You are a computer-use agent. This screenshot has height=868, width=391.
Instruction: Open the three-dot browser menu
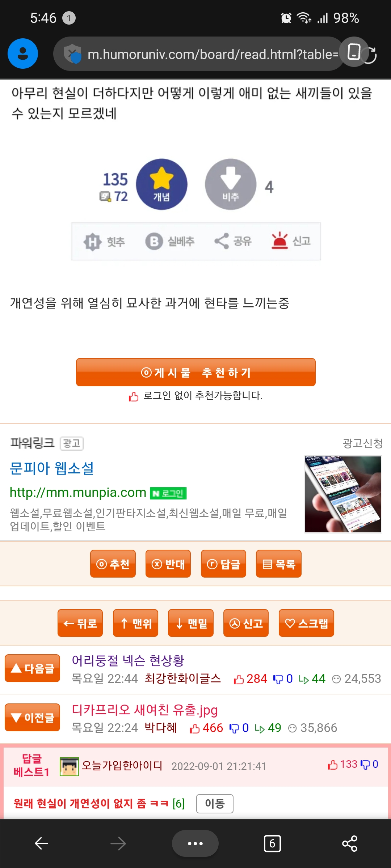195,843
